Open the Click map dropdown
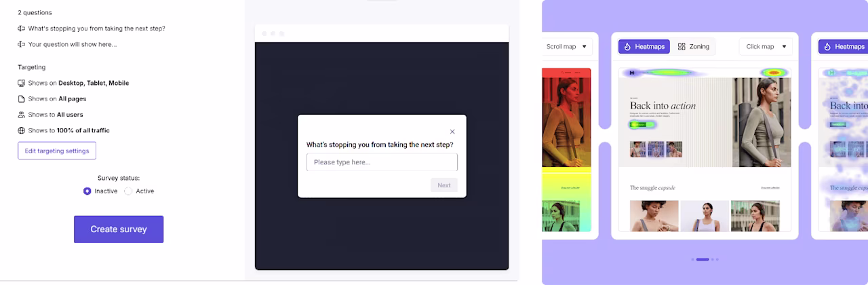868x285 pixels. pos(766,47)
